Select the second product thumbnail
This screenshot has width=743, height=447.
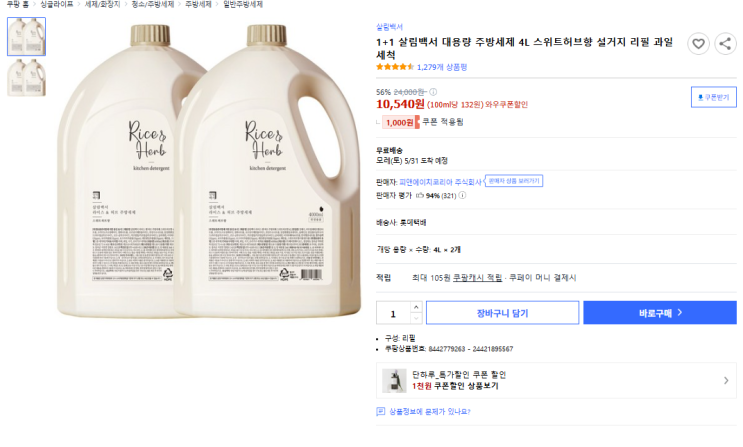pyautogui.click(x=26, y=78)
